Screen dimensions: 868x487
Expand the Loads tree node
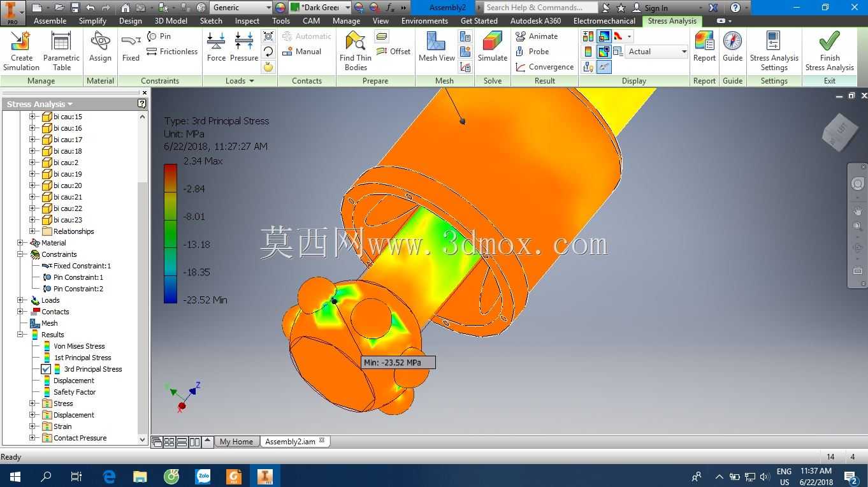[x=20, y=300]
